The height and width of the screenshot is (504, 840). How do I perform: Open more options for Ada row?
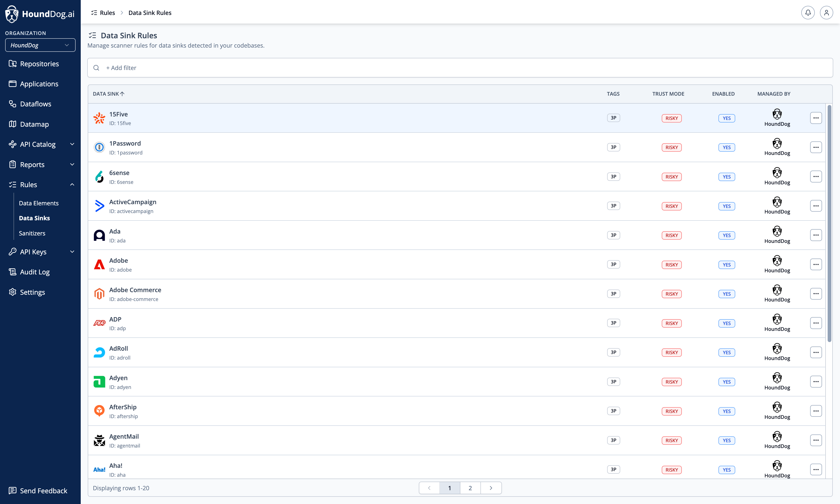click(x=815, y=235)
